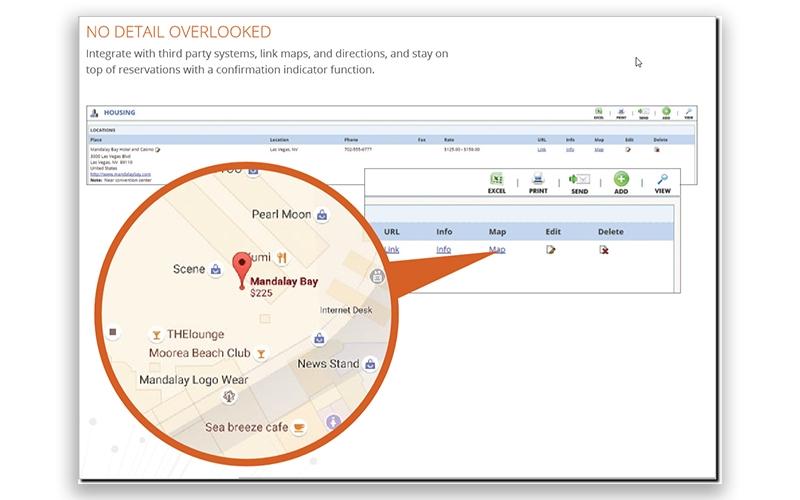800x500 pixels.
Task: Click the Moorea Beach Club cocktail icon
Action: tap(261, 354)
